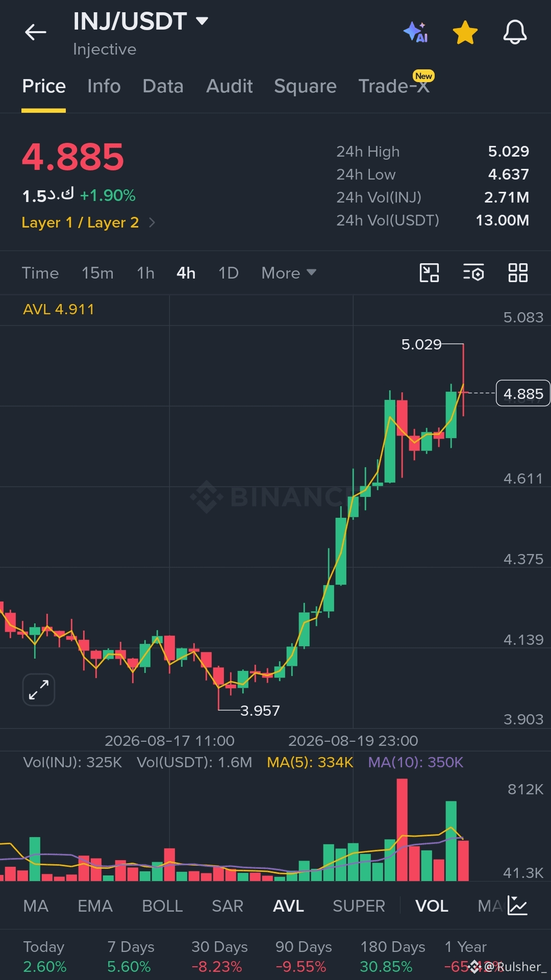Switch to the Price tab
This screenshot has height=980, width=551.
tap(44, 86)
